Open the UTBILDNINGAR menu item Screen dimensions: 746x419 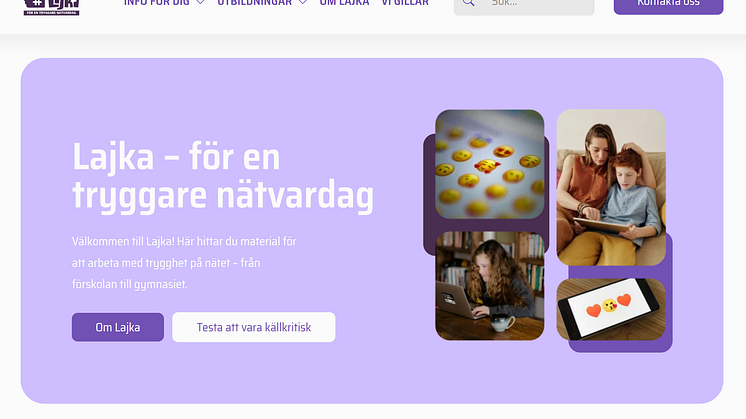(x=255, y=3)
